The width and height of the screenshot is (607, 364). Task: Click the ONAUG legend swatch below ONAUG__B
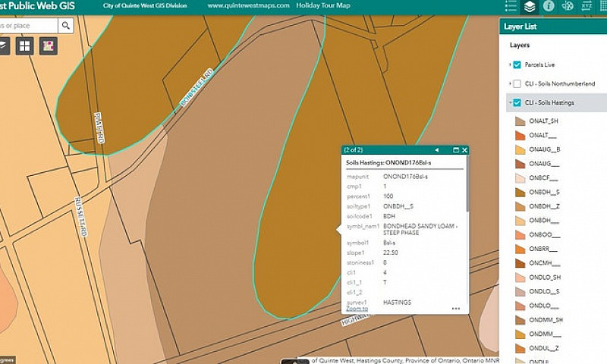click(x=520, y=164)
